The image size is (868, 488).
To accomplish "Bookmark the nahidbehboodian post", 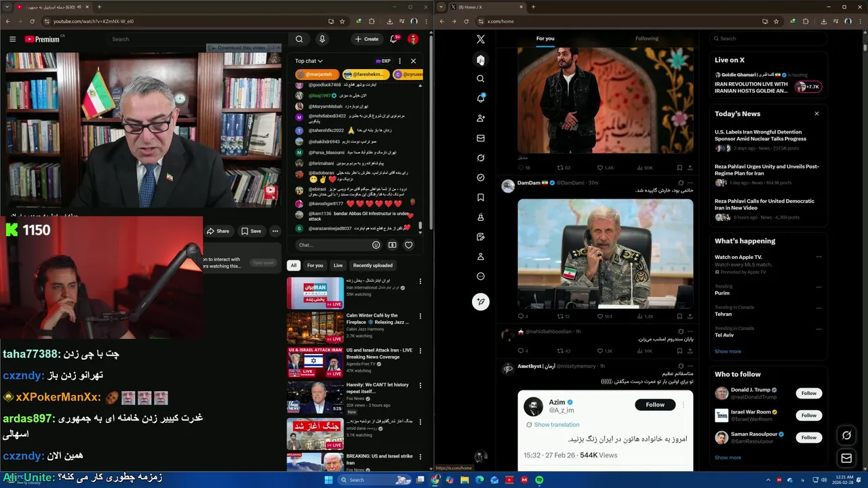I will point(679,350).
